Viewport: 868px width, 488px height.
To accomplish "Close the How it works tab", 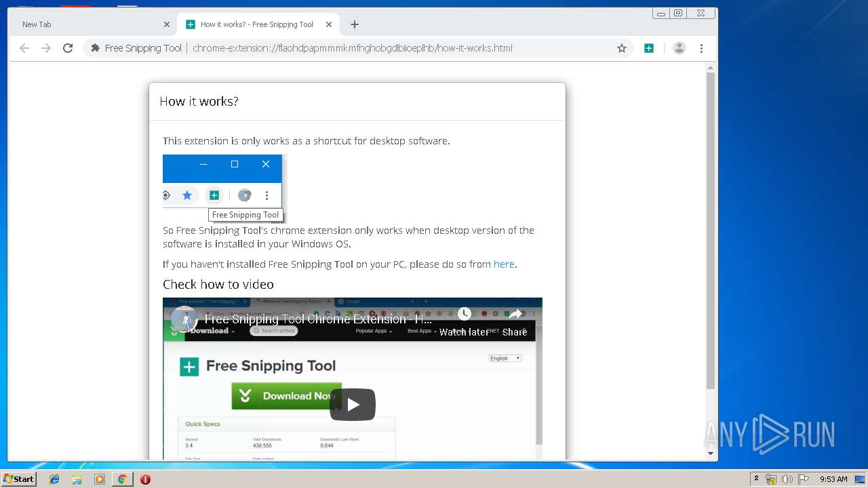I will 329,24.
